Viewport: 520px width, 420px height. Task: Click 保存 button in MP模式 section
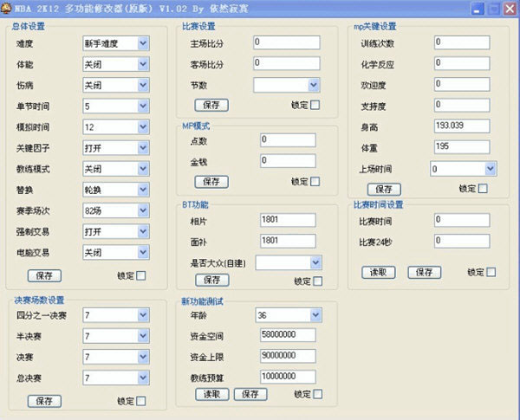(x=211, y=181)
